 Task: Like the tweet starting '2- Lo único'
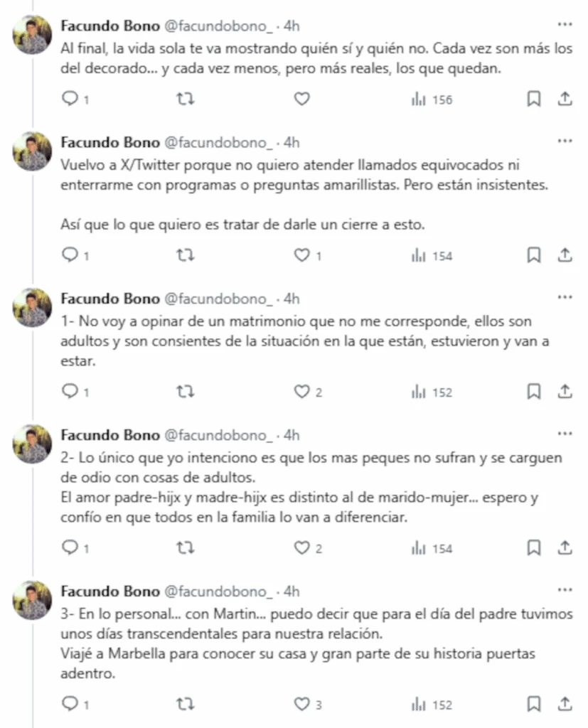[303, 548]
